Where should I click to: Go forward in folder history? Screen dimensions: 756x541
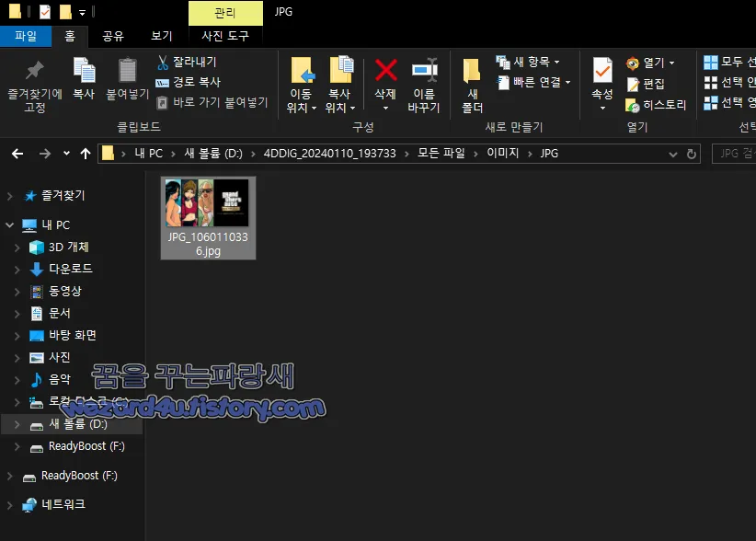coord(45,154)
